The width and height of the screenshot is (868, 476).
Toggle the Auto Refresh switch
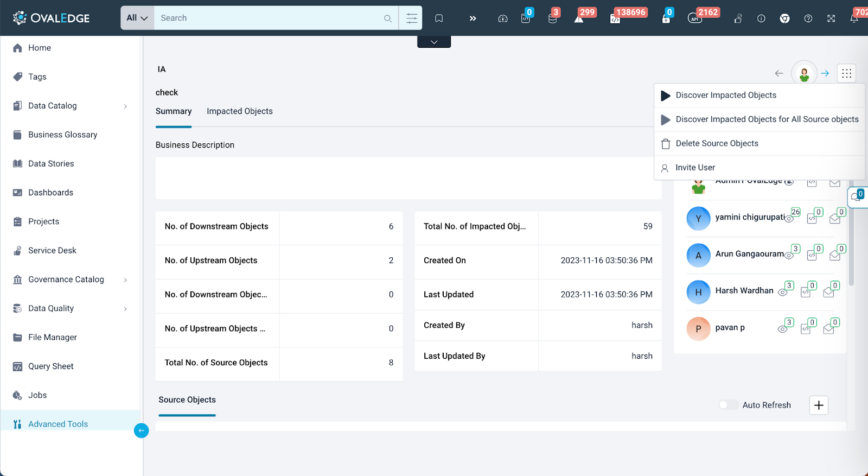click(x=728, y=405)
